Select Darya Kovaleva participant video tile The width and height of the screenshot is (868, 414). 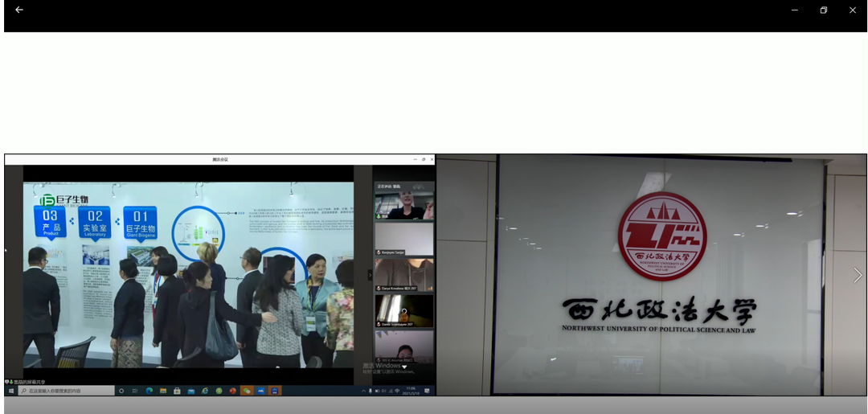[x=403, y=274]
